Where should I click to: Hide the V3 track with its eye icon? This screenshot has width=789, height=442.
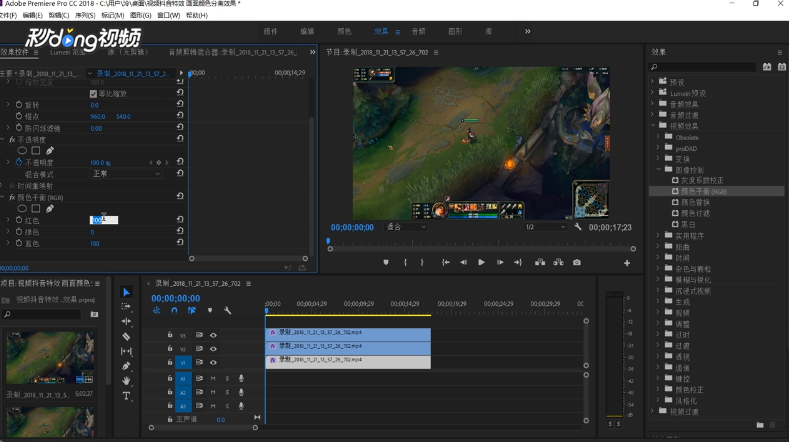click(213, 335)
